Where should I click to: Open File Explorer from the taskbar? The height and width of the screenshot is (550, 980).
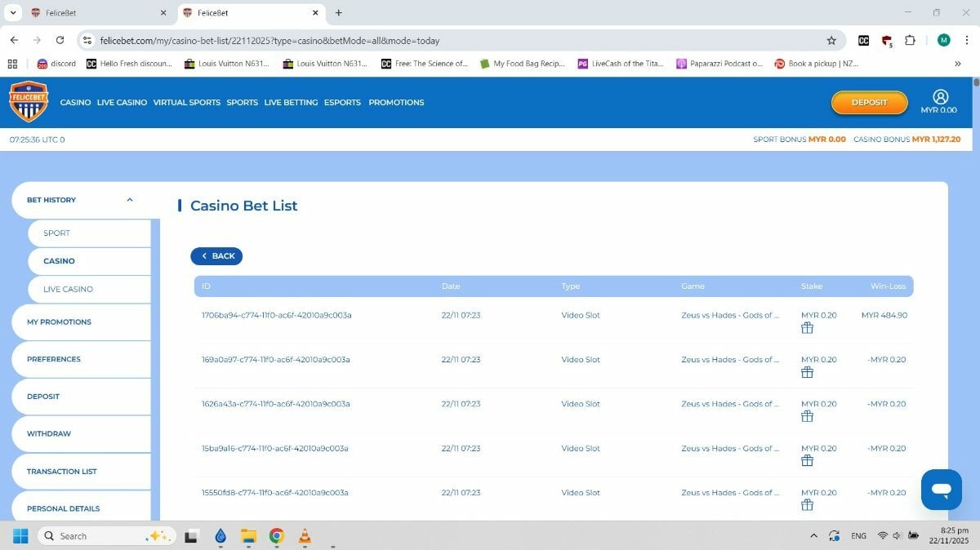[x=248, y=536]
